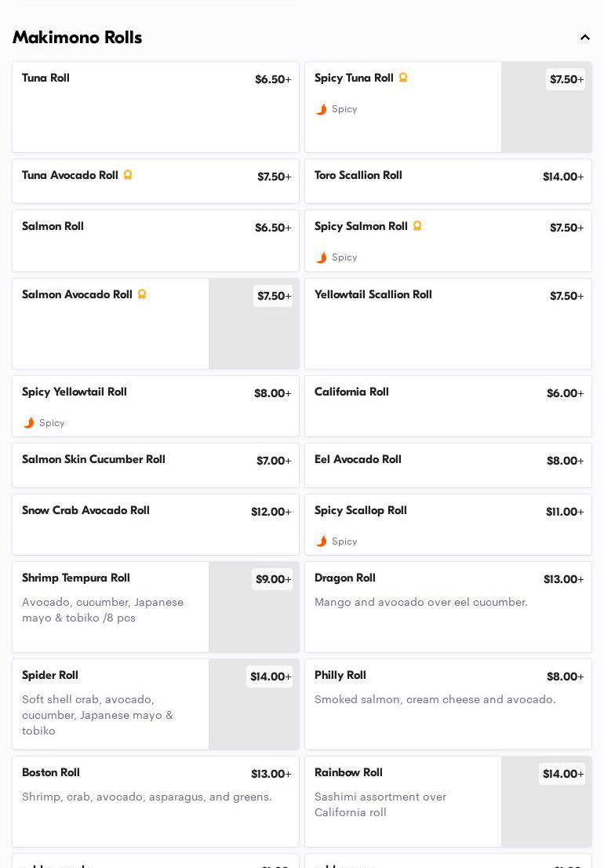Image resolution: width=604 pixels, height=868 pixels.
Task: Click the Snow Crab Avocado Roll price
Action: tap(271, 512)
